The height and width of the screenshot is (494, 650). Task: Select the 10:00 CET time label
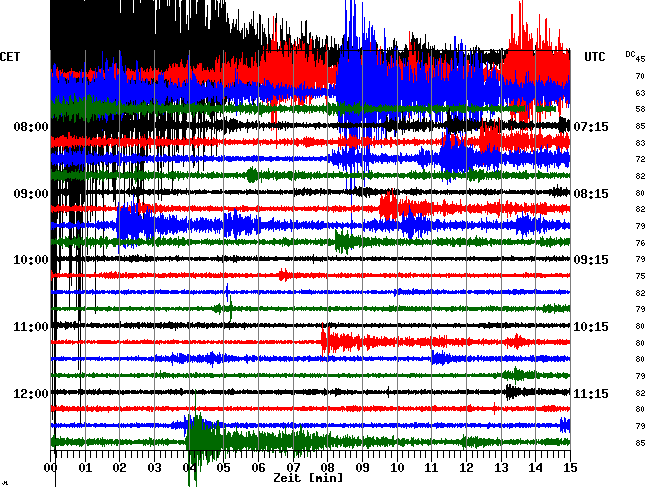(x=31, y=260)
